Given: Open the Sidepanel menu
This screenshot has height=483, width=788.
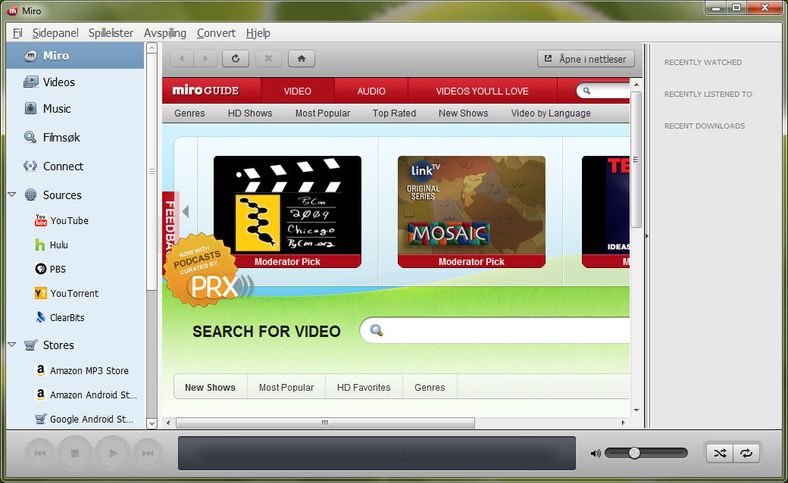Looking at the screenshot, I should click(55, 33).
